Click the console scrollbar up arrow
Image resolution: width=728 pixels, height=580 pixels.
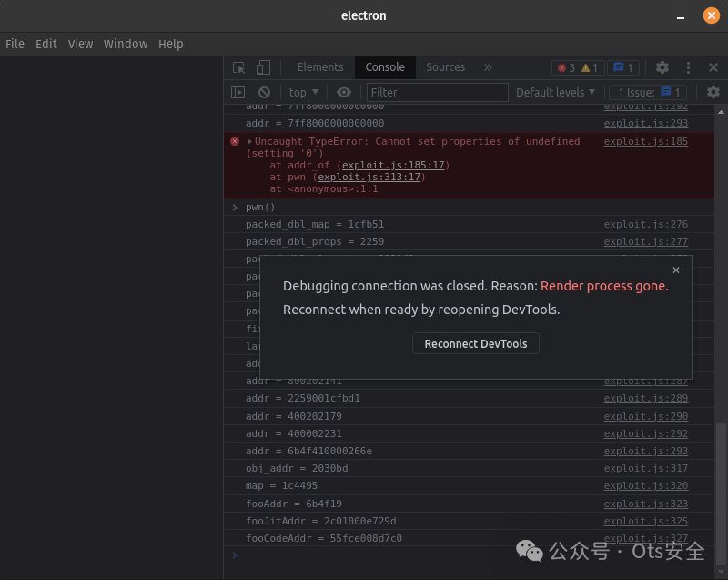[721, 112]
